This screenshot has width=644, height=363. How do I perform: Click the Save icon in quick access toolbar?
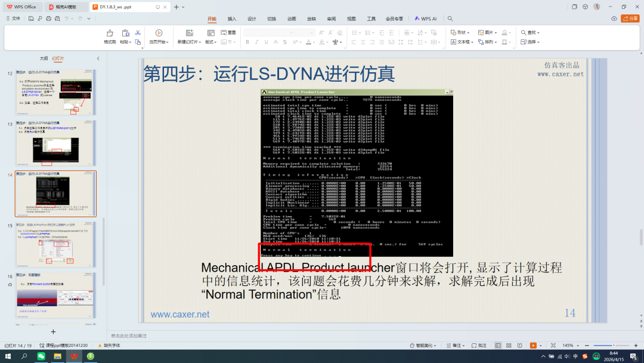tap(31, 19)
